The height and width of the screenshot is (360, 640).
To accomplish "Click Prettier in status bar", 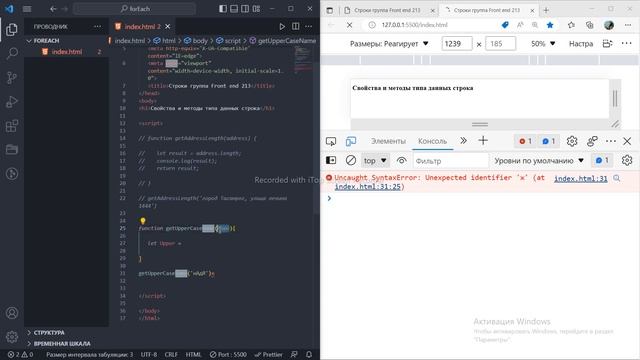I will tap(269, 354).
